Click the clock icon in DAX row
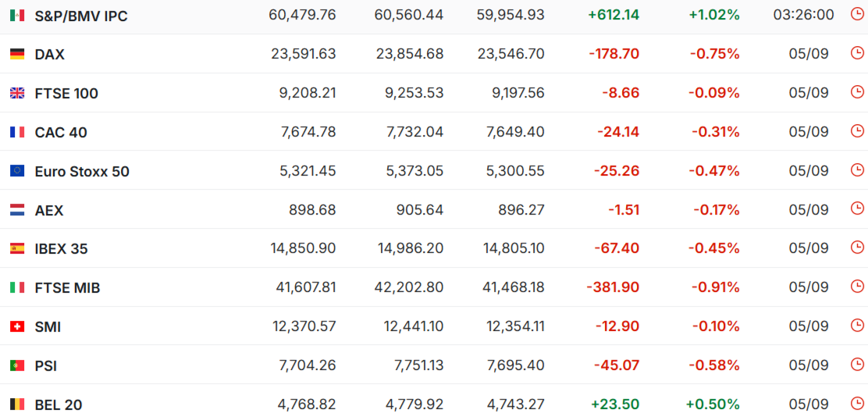The width and height of the screenshot is (868, 420). 856,53
